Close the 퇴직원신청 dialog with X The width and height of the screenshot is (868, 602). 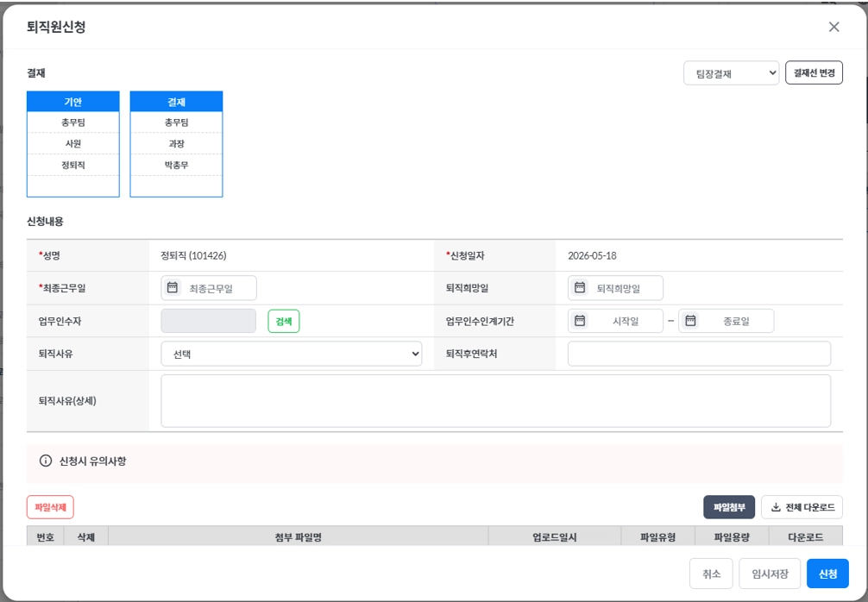coord(833,27)
